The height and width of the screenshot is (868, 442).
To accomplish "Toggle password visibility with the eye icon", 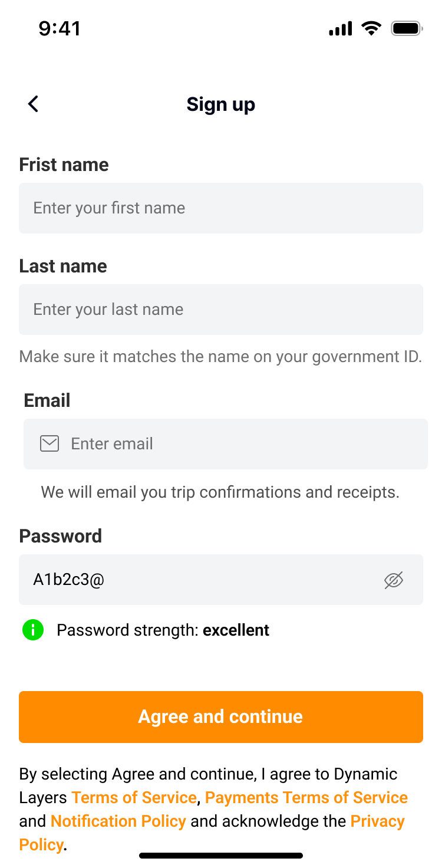I will (393, 580).
